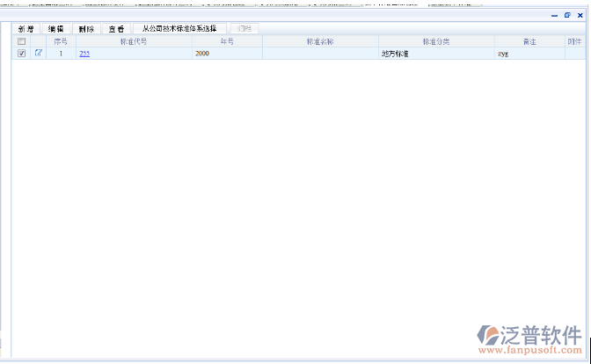Click the 备注 column header
Viewport: 591px width, 364px height.
[x=529, y=41]
